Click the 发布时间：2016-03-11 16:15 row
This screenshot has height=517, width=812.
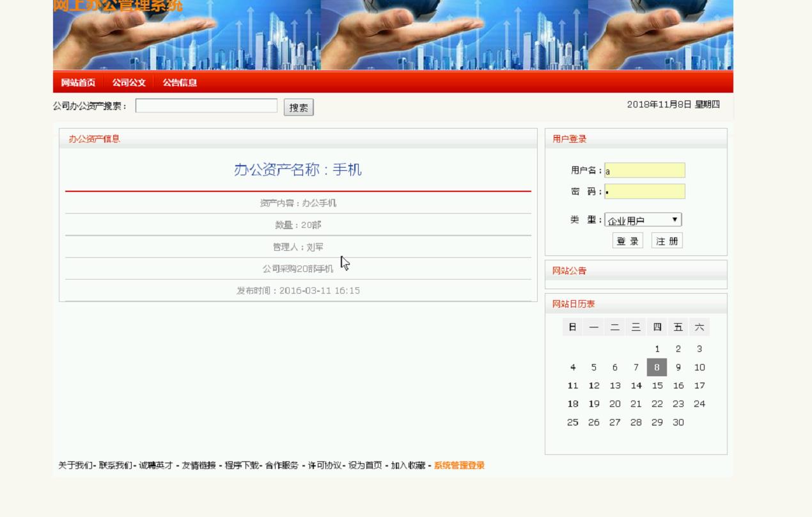coord(298,290)
